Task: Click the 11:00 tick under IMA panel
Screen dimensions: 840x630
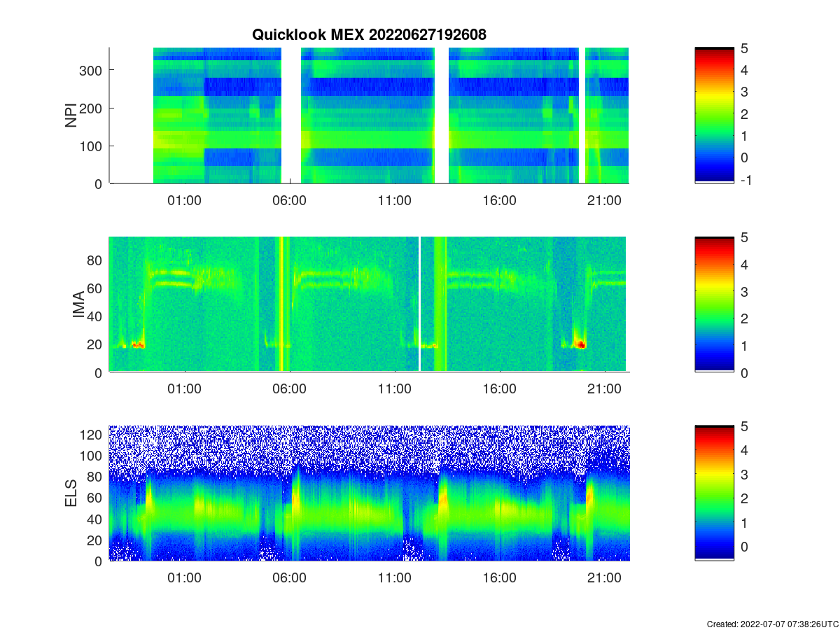Action: click(x=394, y=388)
